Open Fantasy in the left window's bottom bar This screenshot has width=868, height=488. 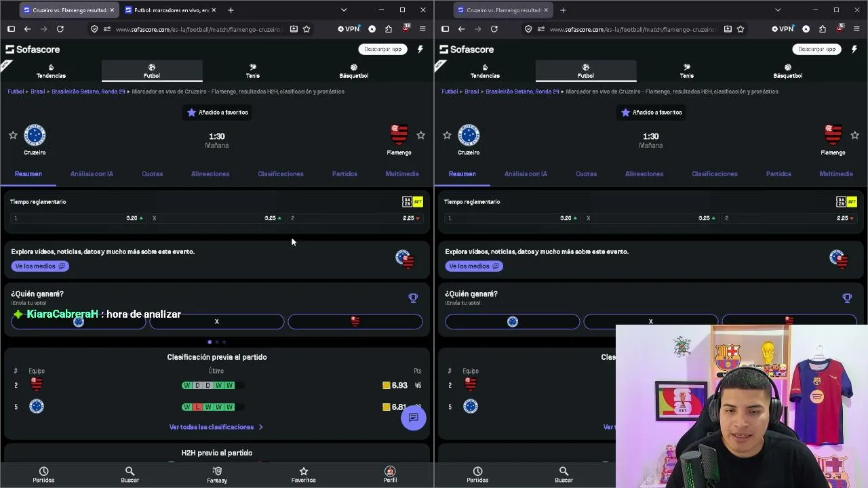217,474
